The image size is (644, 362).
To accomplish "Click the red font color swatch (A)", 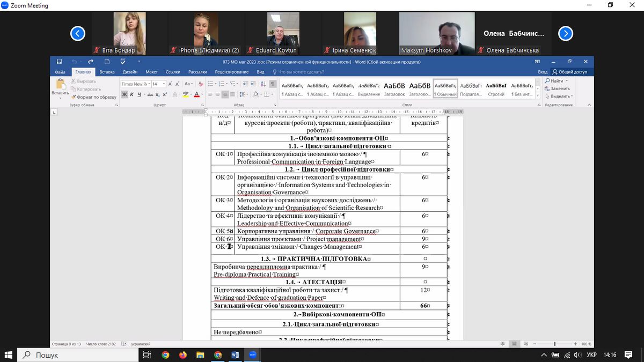I will (196, 94).
